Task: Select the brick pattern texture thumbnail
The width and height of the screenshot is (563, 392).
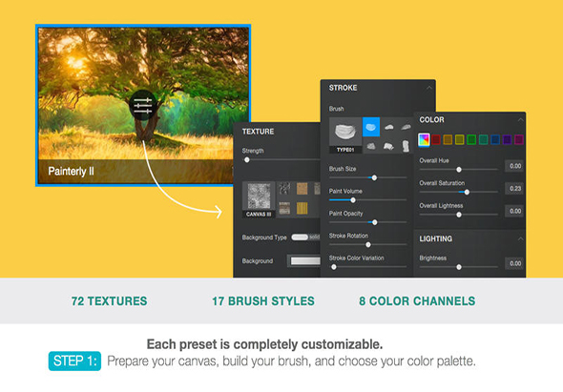Action: click(x=284, y=208)
